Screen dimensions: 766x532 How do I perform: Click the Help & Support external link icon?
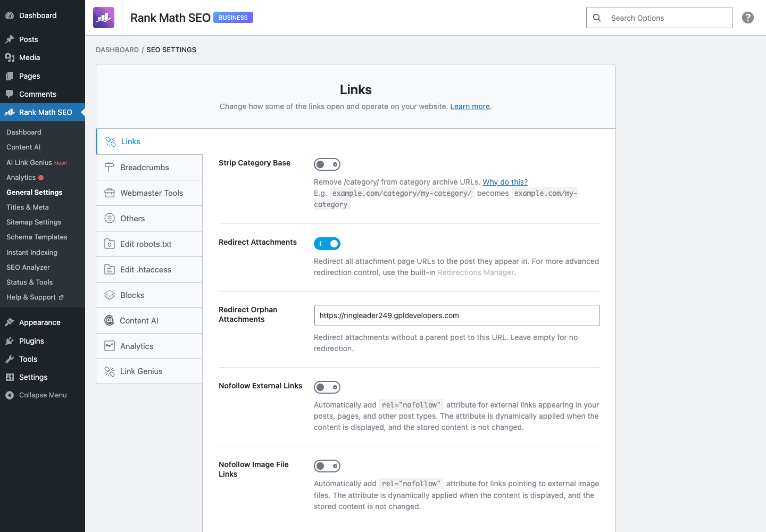tap(61, 297)
